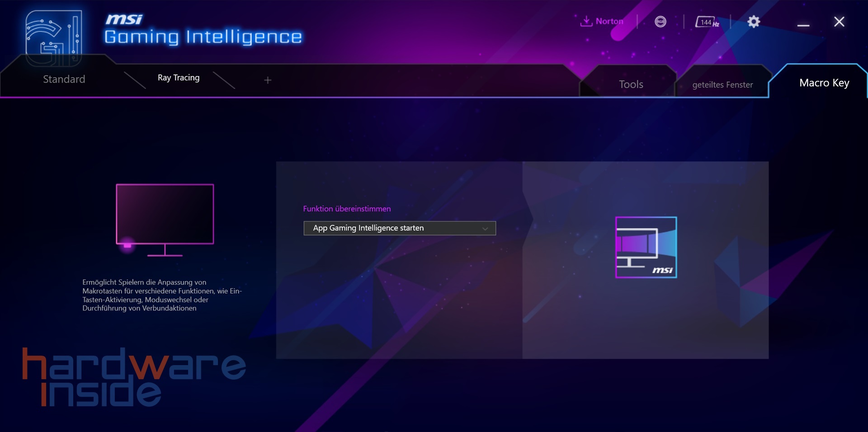This screenshot has height=432, width=868.
Task: Click the Norton text link
Action: pos(609,21)
